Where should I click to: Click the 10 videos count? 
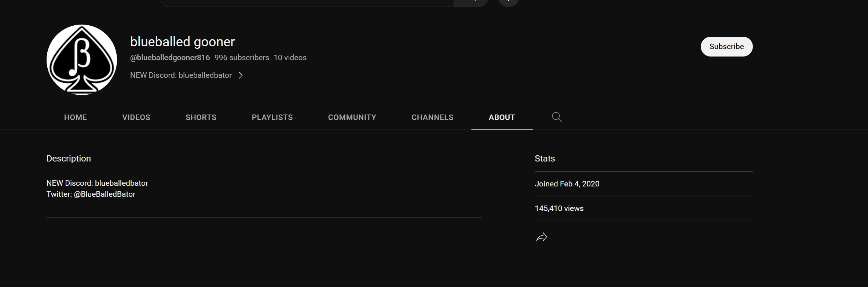290,58
